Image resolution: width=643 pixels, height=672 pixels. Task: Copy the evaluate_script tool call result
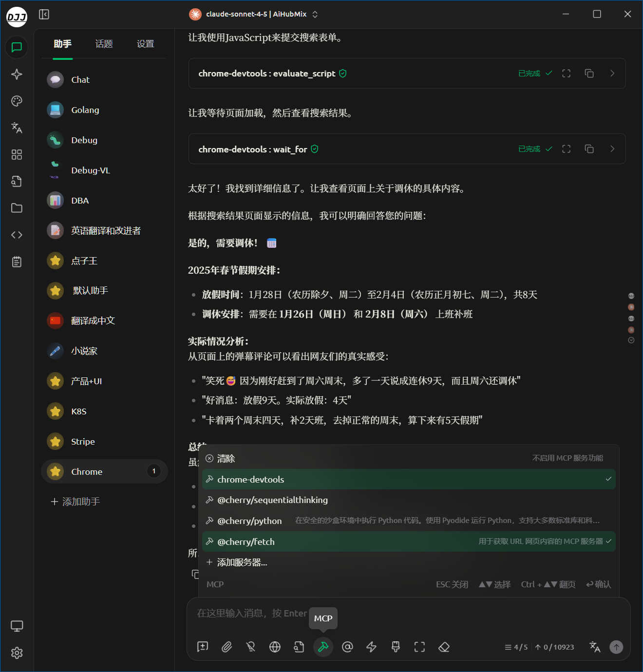pos(589,74)
